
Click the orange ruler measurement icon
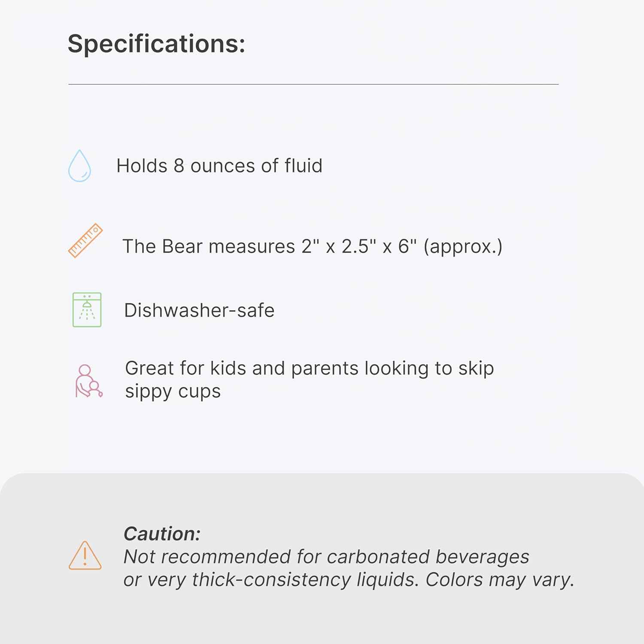point(85,240)
